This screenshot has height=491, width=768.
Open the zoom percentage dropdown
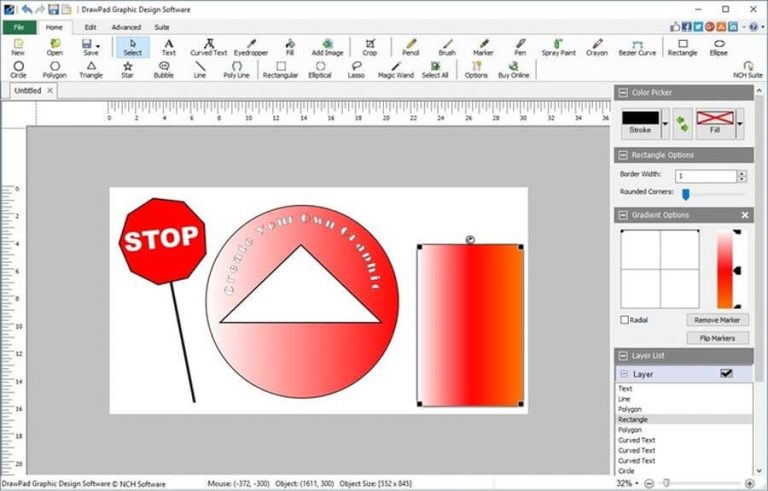click(x=635, y=484)
